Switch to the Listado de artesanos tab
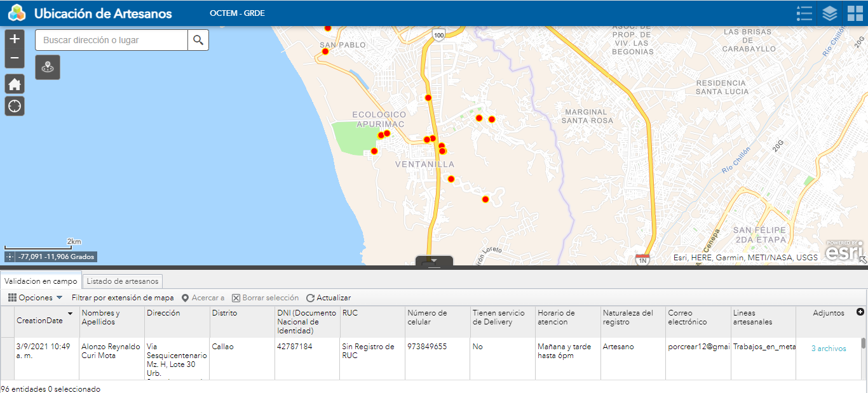Screen dimensions: 868x393 tap(123, 281)
